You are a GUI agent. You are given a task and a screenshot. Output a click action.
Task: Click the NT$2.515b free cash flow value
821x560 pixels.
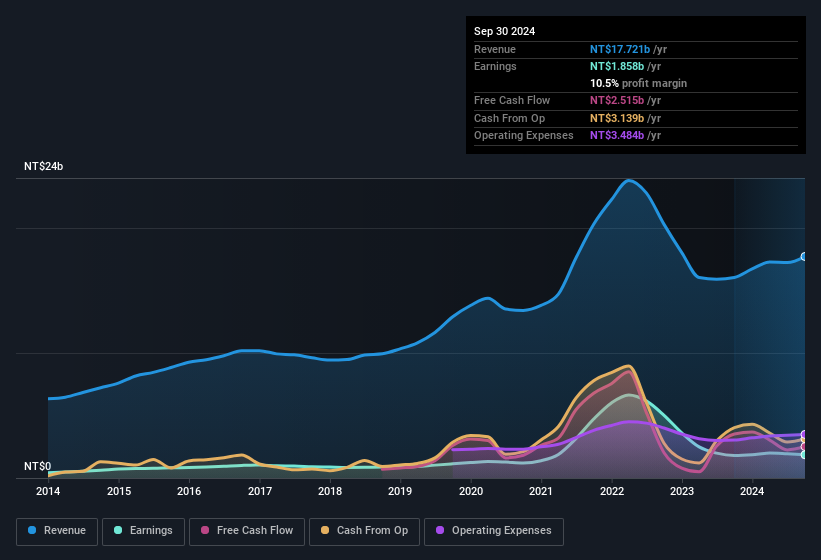(x=617, y=100)
